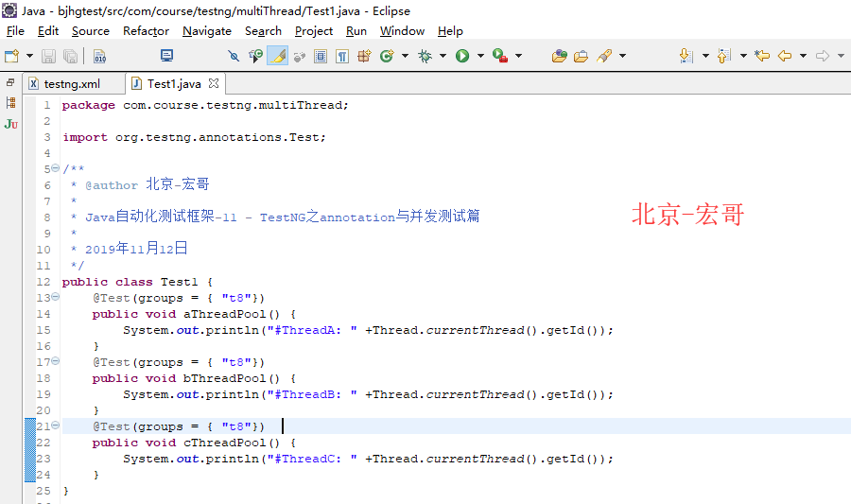
Task: Click the Search flashlight icon
Action: (604, 56)
